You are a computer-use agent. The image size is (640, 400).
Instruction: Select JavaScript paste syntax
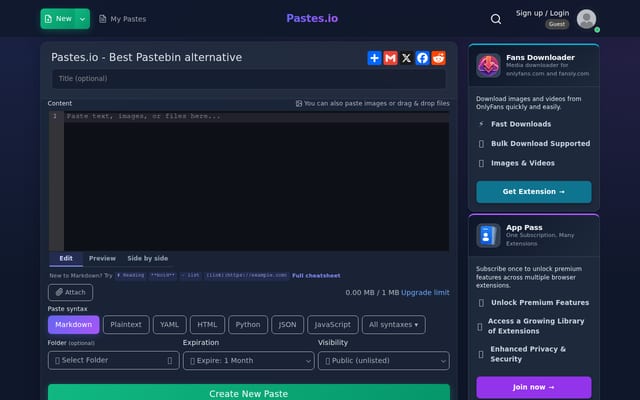333,325
